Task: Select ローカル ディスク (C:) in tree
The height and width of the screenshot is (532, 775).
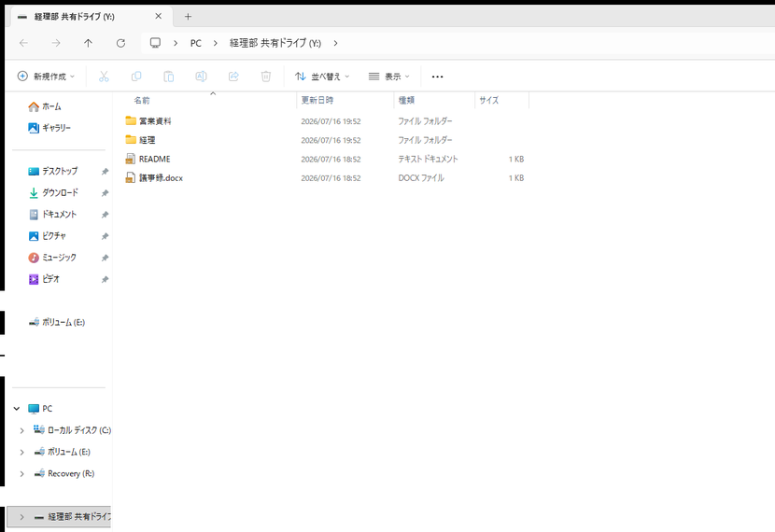Action: pyautogui.click(x=72, y=430)
